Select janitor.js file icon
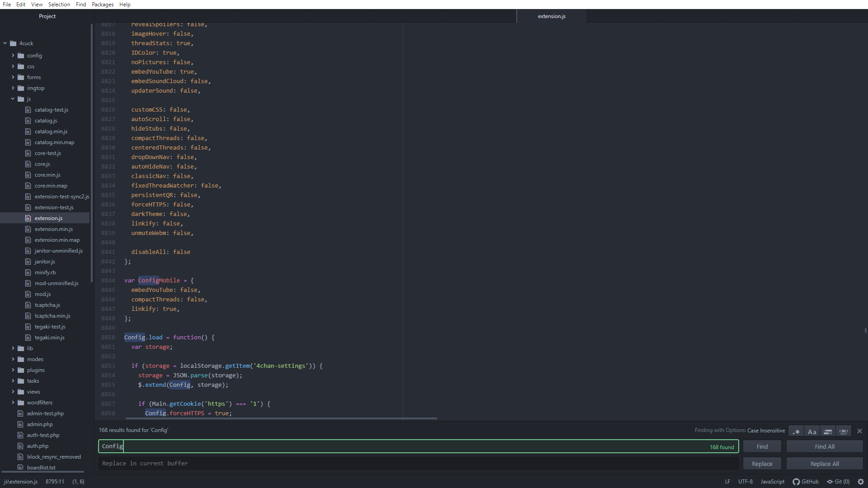The height and width of the screenshot is (488, 868). [28, 262]
